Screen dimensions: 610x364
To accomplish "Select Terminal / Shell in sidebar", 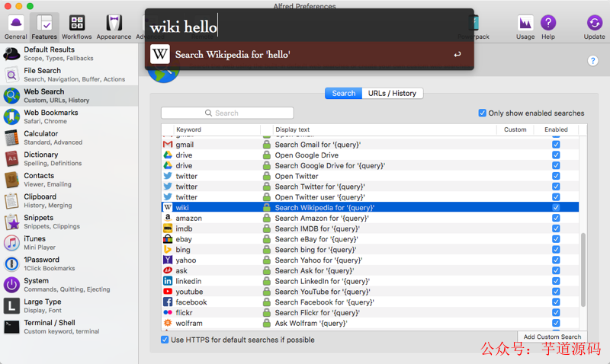I will click(69, 327).
